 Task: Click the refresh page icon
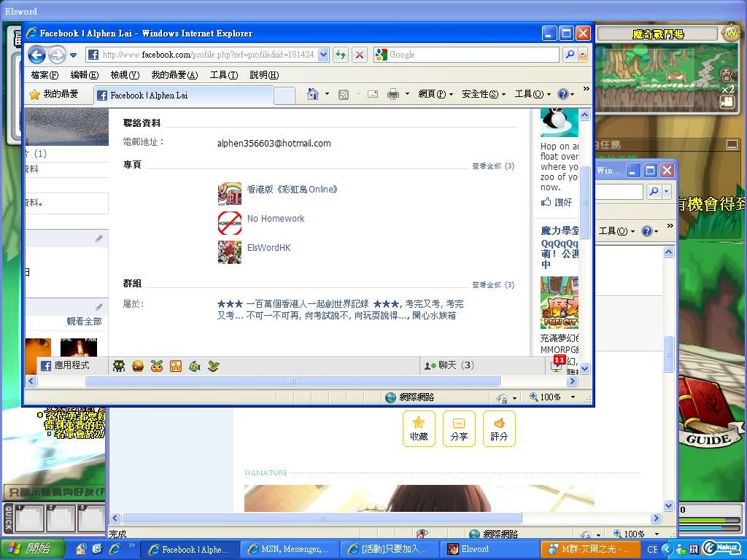(x=340, y=55)
